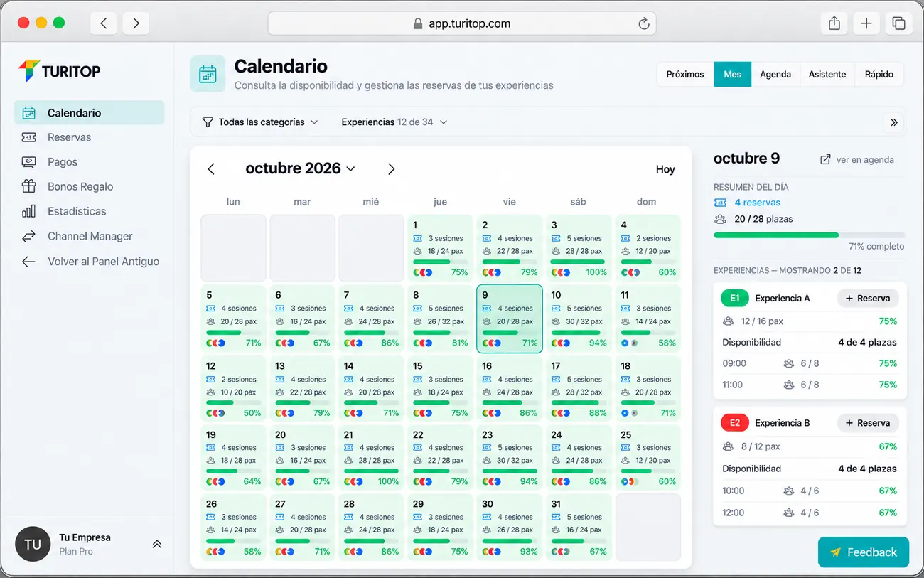This screenshot has width=924, height=578.
Task: Click the Turitop logo
Action: [60, 70]
